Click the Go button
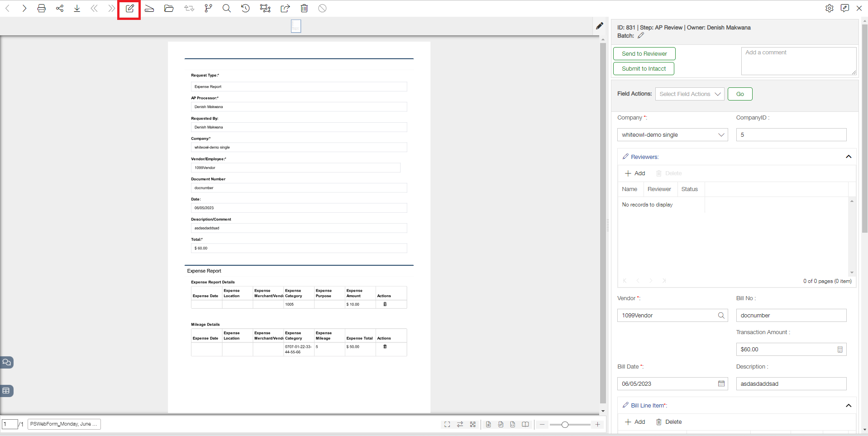This screenshot has width=868, height=436. coord(740,94)
